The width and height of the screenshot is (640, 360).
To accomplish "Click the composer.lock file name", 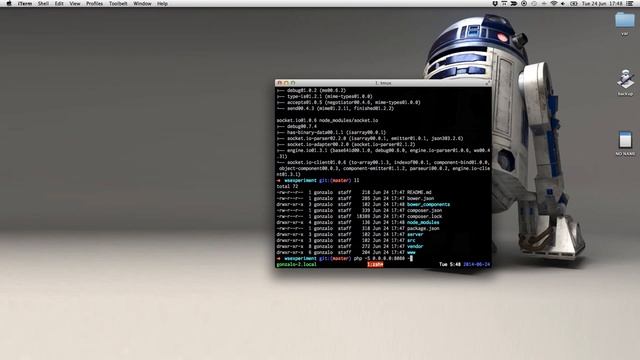I will click(x=424, y=216).
